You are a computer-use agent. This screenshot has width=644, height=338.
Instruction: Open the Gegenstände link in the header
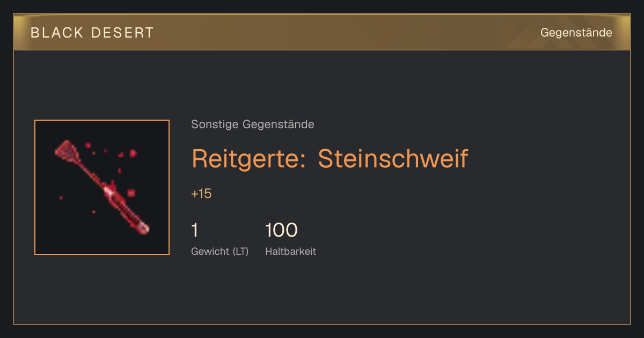pyautogui.click(x=576, y=33)
